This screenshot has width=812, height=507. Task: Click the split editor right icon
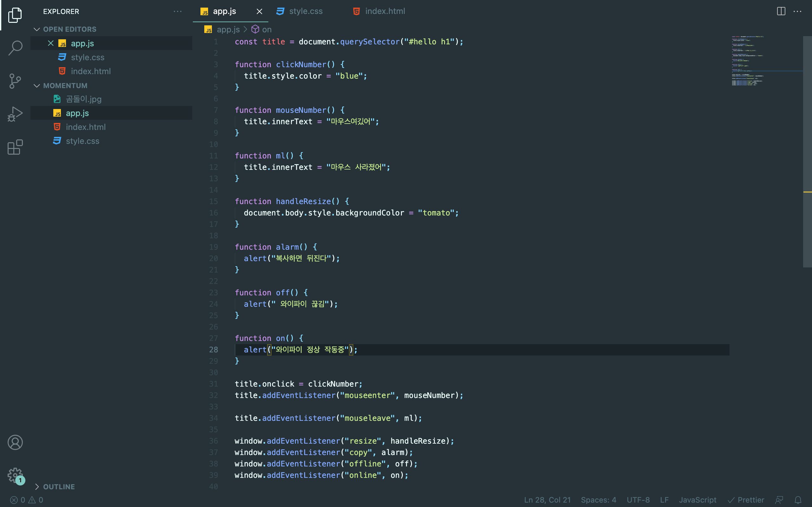click(781, 11)
